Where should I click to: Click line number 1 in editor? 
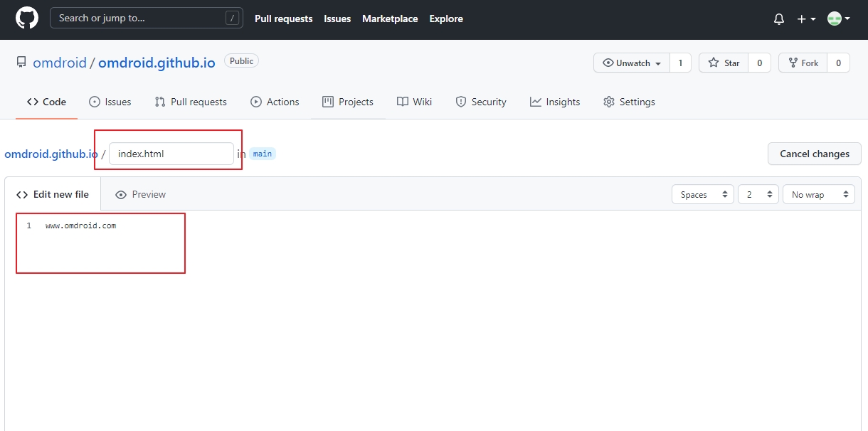coord(29,225)
